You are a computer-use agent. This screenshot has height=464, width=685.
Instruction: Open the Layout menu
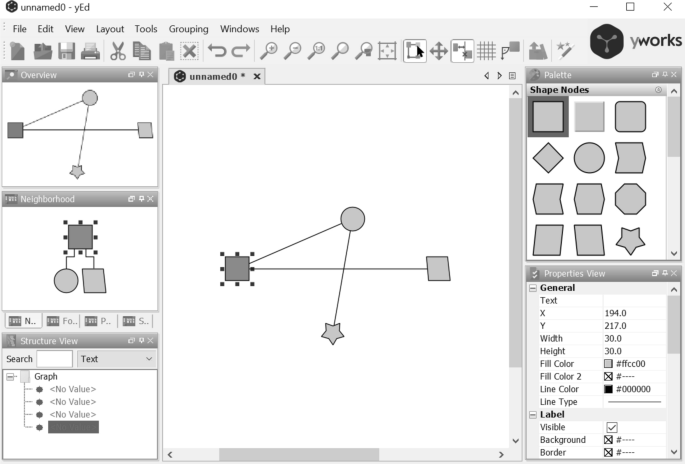tap(110, 29)
